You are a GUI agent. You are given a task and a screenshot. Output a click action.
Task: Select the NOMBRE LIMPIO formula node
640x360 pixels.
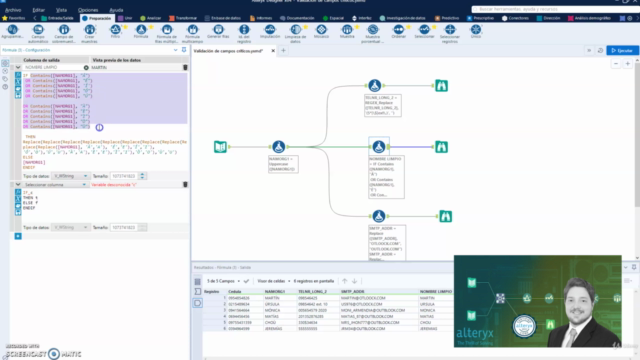379,147
